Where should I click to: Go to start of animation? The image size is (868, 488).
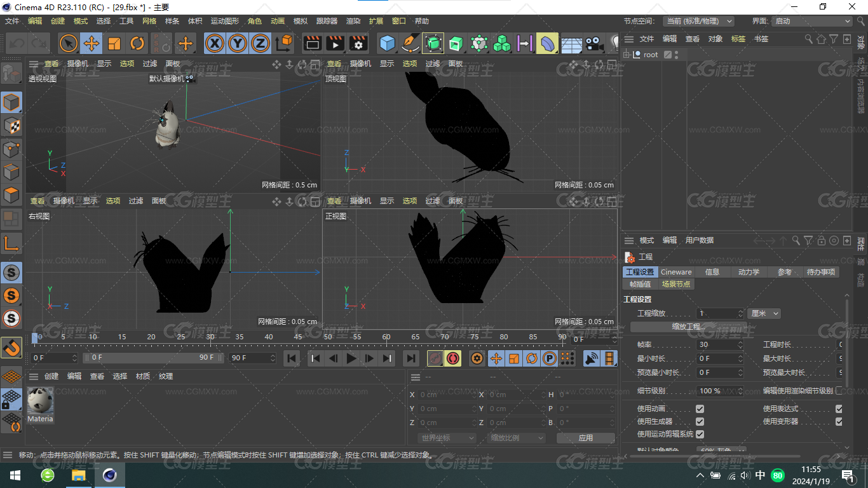click(x=292, y=358)
